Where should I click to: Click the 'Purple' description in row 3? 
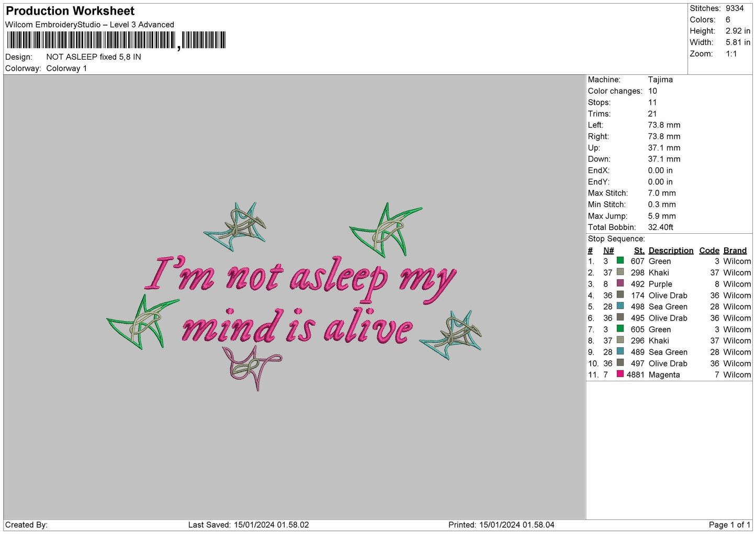(x=660, y=284)
